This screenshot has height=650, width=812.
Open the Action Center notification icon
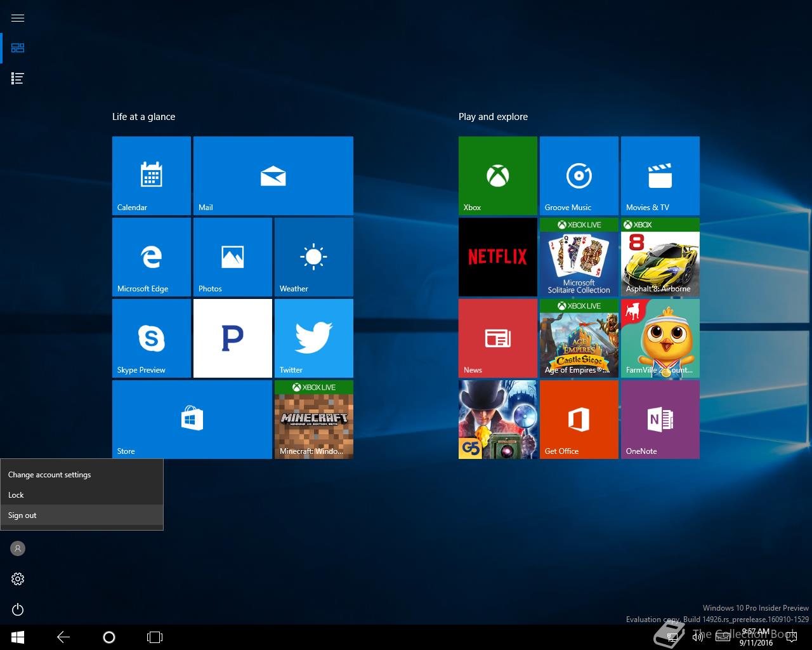(791, 637)
